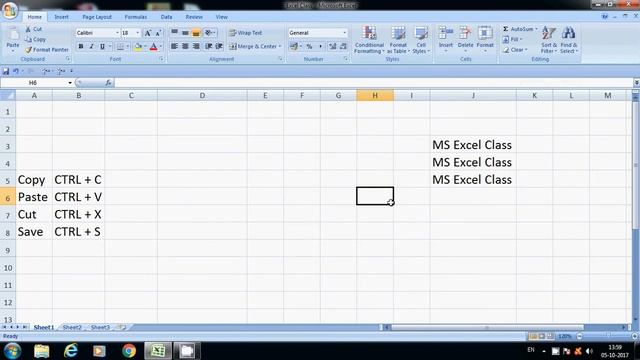Open the Format as Table gallery

(x=398, y=40)
